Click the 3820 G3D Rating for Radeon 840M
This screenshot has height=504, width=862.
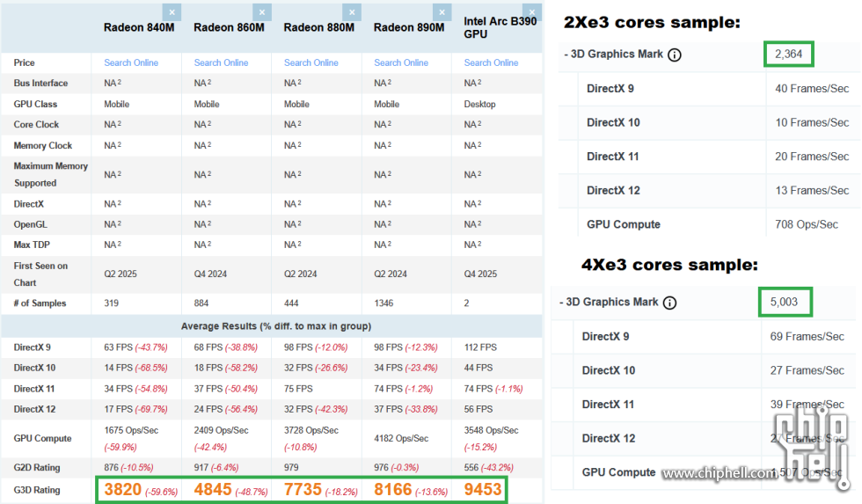122,488
